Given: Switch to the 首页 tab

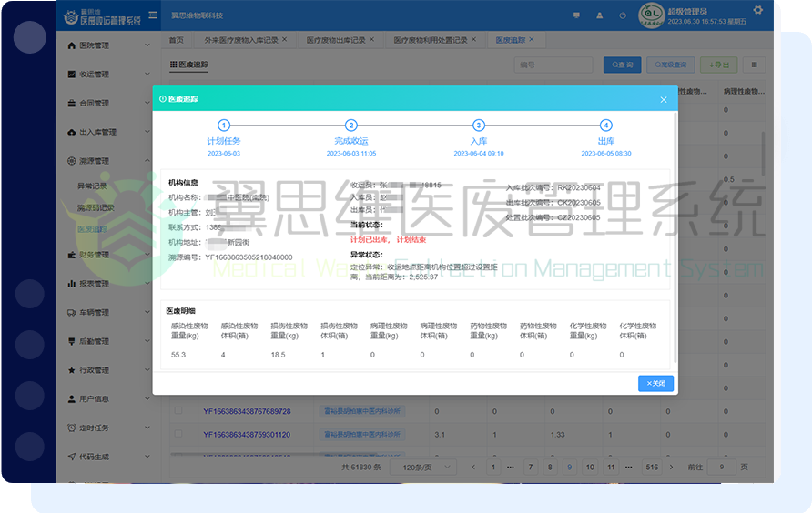Looking at the screenshot, I should pyautogui.click(x=176, y=40).
